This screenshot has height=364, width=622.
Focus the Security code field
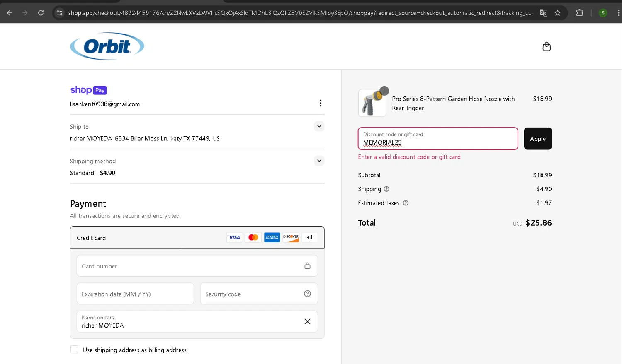point(259,294)
